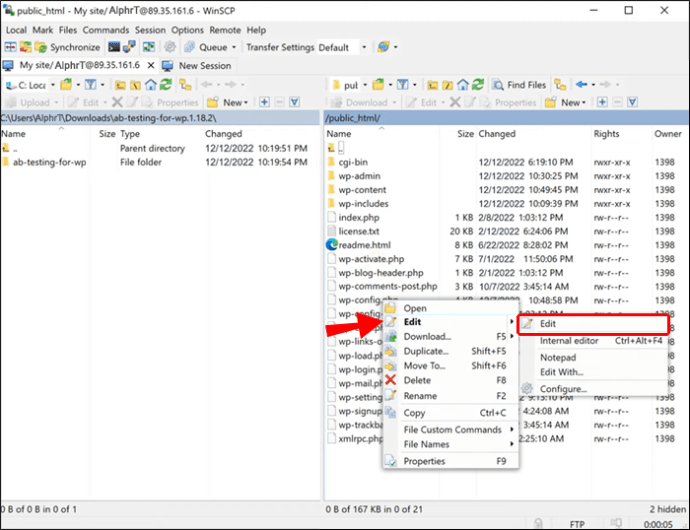The width and height of the screenshot is (690, 530).
Task: Open the remote Back history dropdown arrow
Action: 593,85
